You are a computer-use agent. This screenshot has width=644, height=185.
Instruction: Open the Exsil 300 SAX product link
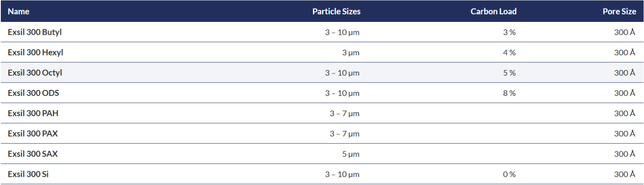pyautogui.click(x=33, y=153)
